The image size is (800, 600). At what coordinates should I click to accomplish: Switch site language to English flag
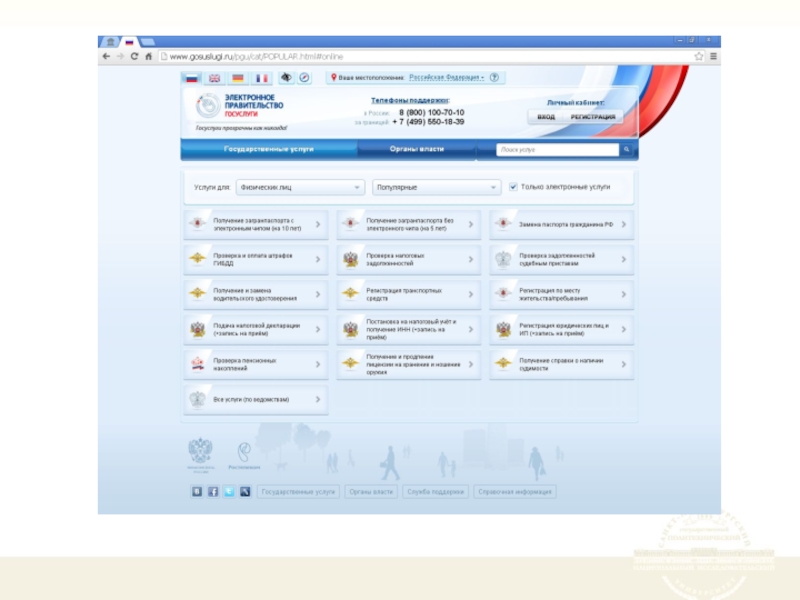tap(214, 78)
